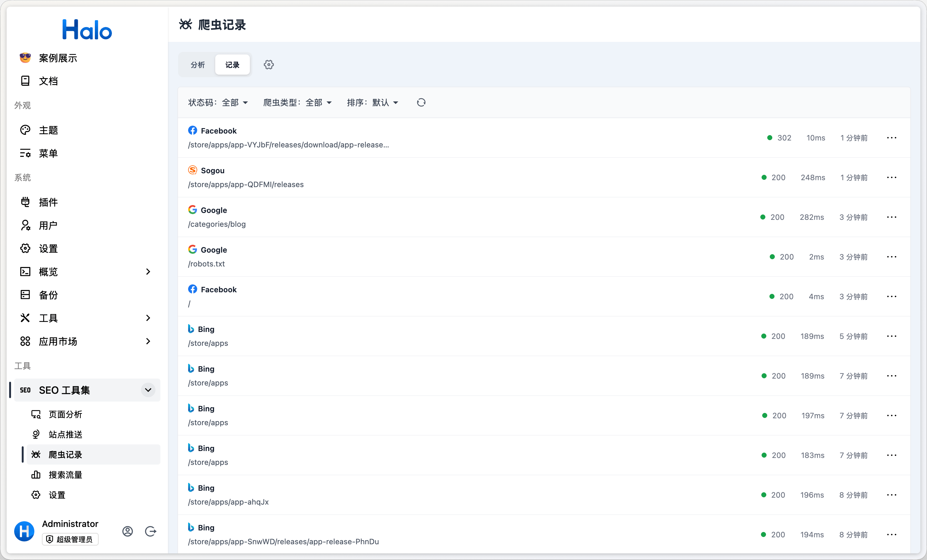Click the 5 分钟前 timestamp

pos(853,336)
